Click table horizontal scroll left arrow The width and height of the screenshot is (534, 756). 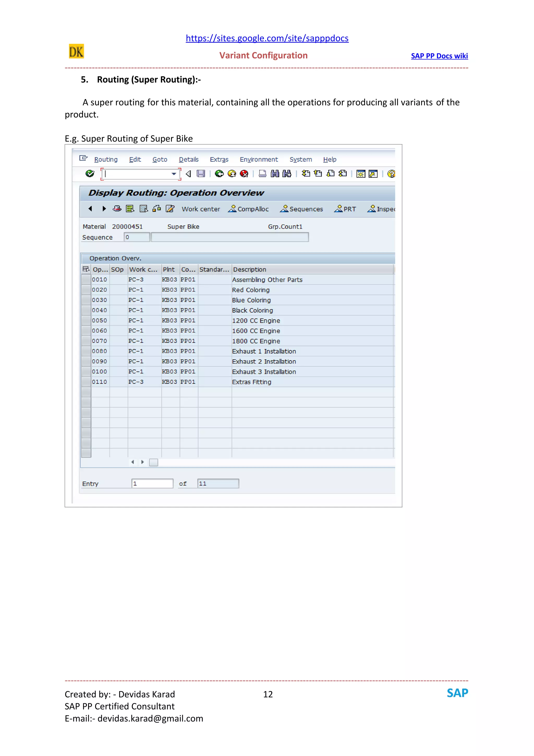click(x=133, y=462)
